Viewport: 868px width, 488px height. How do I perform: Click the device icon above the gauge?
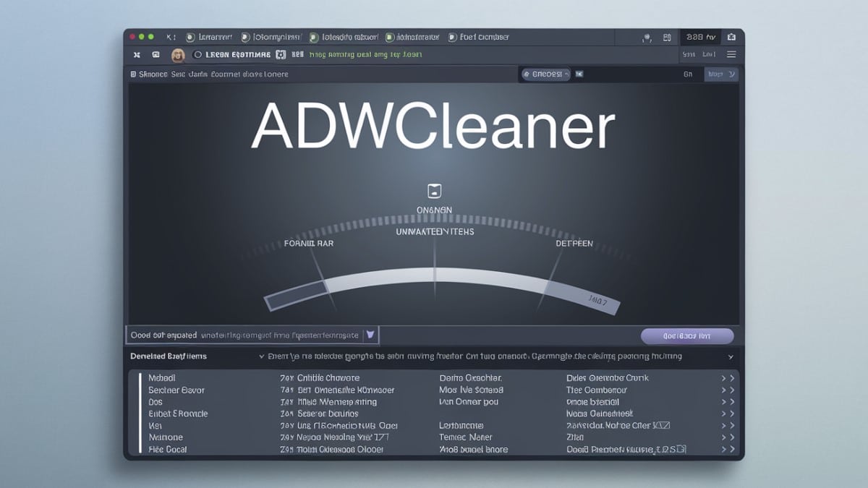pos(434,190)
